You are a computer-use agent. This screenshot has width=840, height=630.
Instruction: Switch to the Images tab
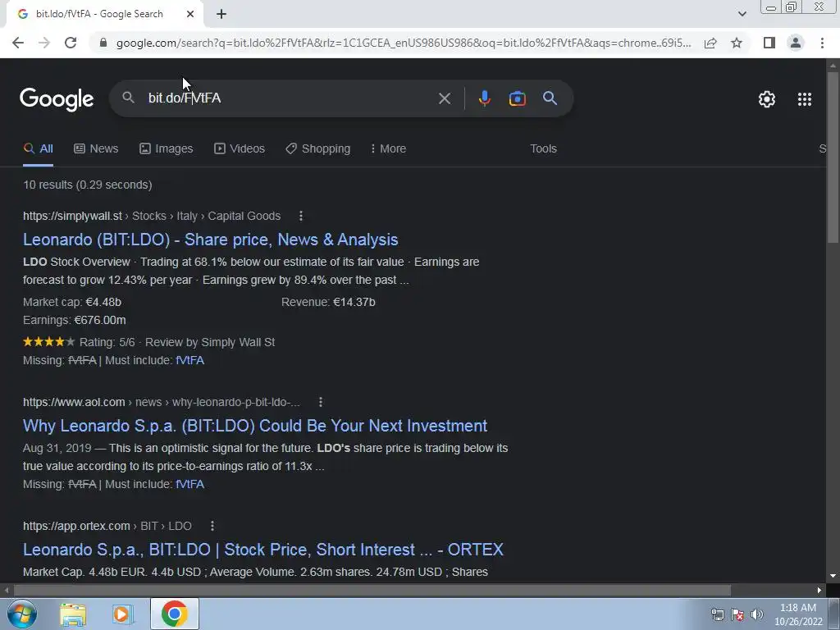pyautogui.click(x=166, y=149)
